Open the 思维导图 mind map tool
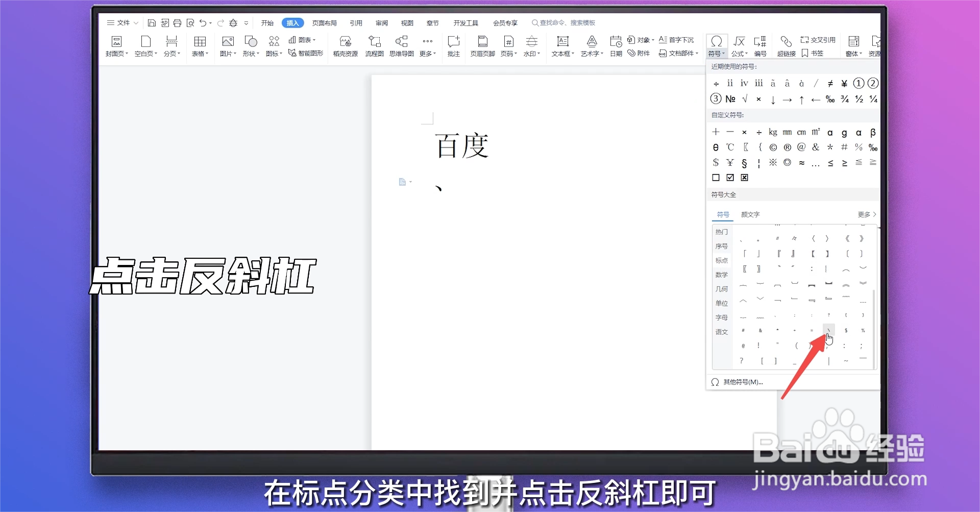 click(x=401, y=45)
